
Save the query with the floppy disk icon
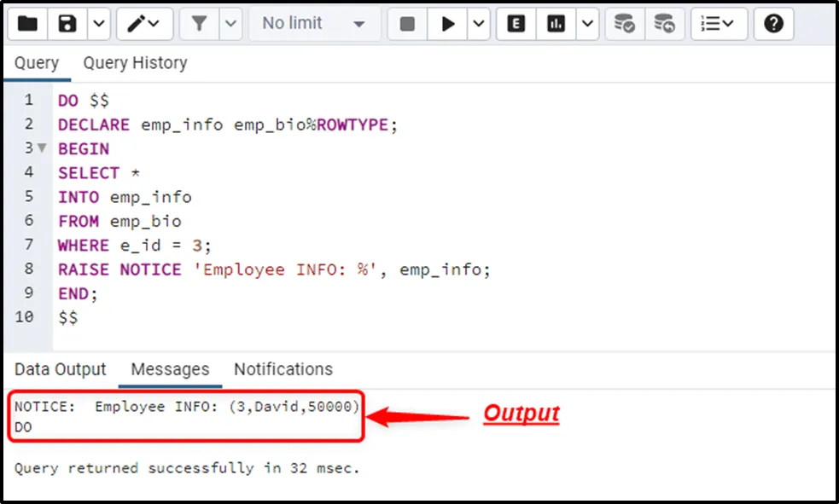67,24
